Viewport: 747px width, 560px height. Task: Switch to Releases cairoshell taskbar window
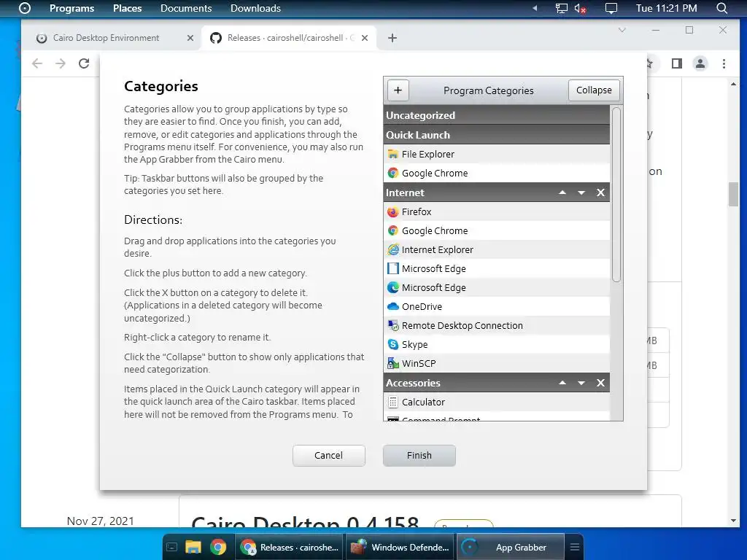coord(290,547)
